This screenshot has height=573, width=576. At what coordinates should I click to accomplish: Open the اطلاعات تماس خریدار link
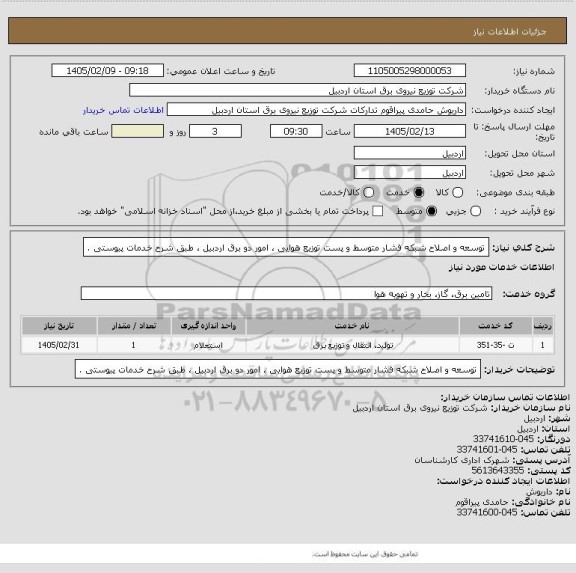pyautogui.click(x=123, y=110)
